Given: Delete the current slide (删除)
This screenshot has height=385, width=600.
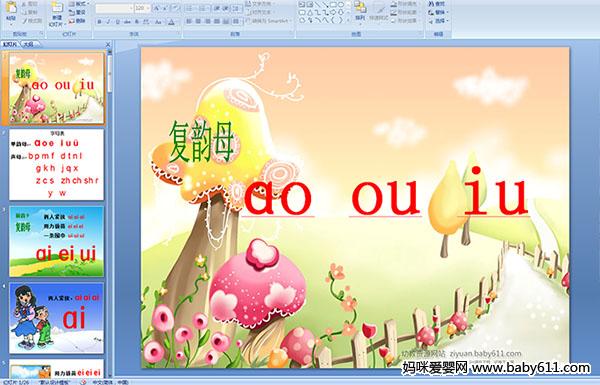Looking at the screenshot, I should tap(77, 21).
